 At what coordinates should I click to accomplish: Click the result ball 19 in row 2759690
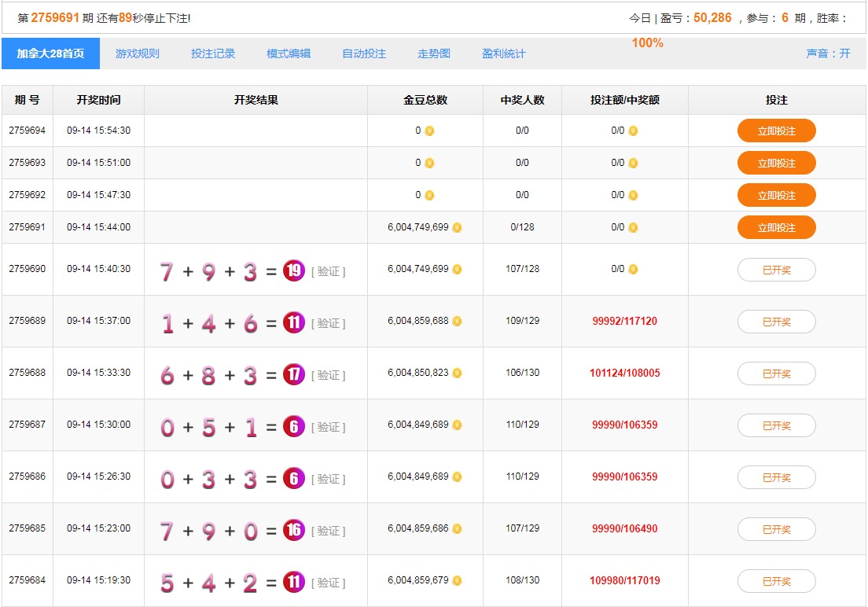click(x=294, y=271)
